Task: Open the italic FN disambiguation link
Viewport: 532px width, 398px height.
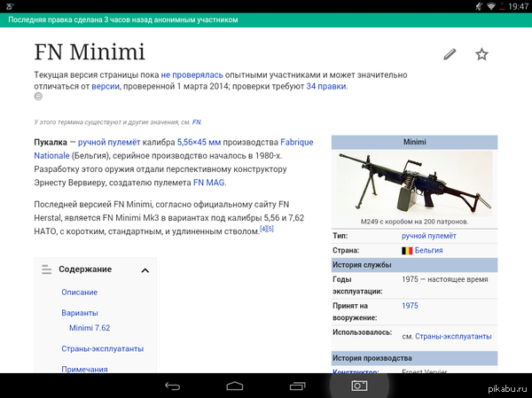Action: pyautogui.click(x=197, y=122)
